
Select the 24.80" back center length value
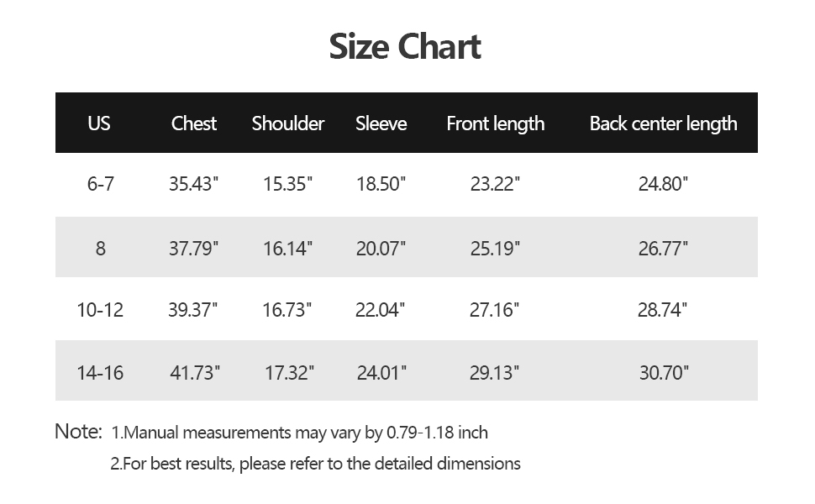[663, 184]
